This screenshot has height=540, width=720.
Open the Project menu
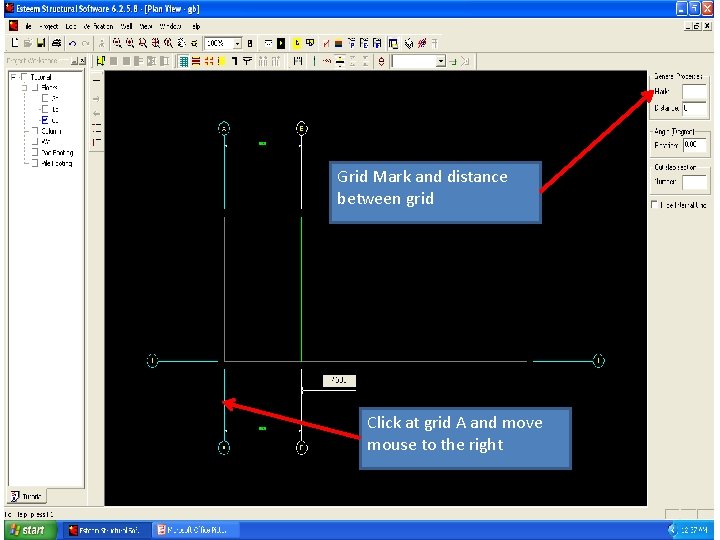[49, 26]
